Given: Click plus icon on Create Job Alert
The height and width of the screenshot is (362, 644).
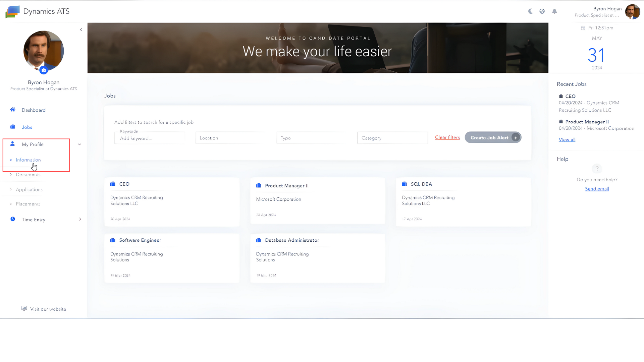Looking at the screenshot, I should click(516, 138).
